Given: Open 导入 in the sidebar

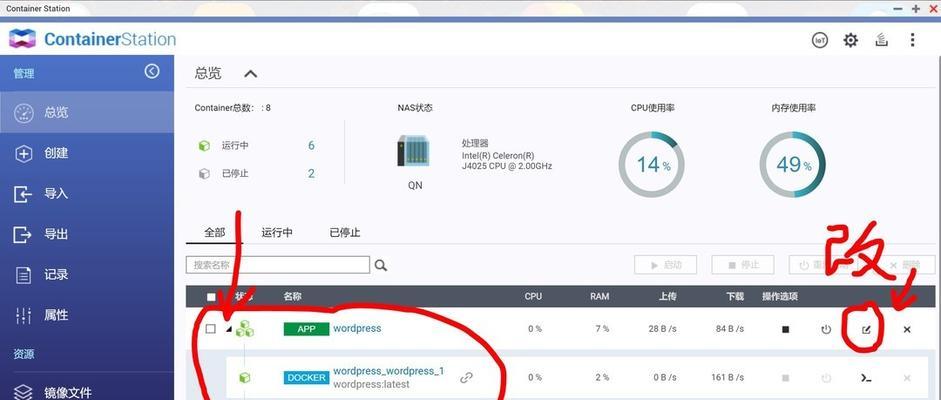Looking at the screenshot, I should 87,194.
